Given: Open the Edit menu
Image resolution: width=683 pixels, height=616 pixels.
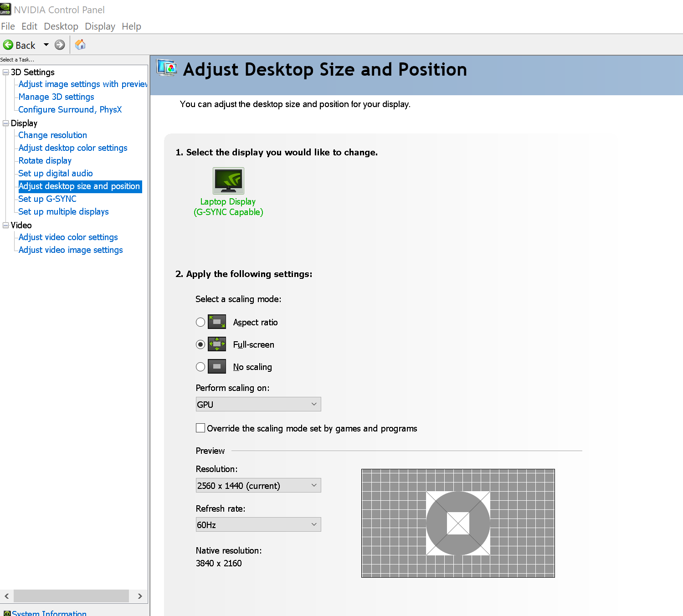Looking at the screenshot, I should tap(29, 26).
